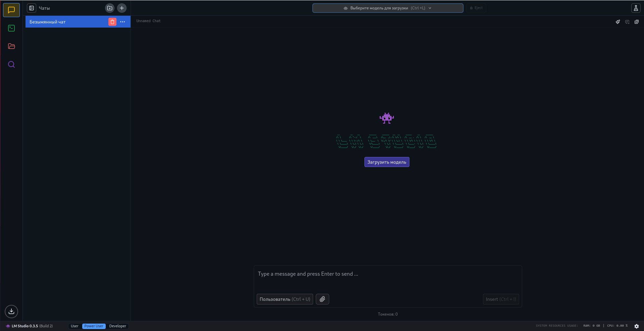Screen dimensions: 644x331
Task: Click the duplicate chat icon in header
Action: [637, 22]
